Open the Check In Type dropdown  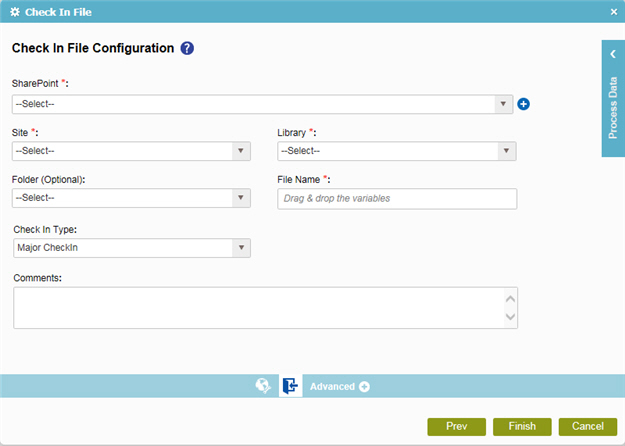click(x=132, y=248)
